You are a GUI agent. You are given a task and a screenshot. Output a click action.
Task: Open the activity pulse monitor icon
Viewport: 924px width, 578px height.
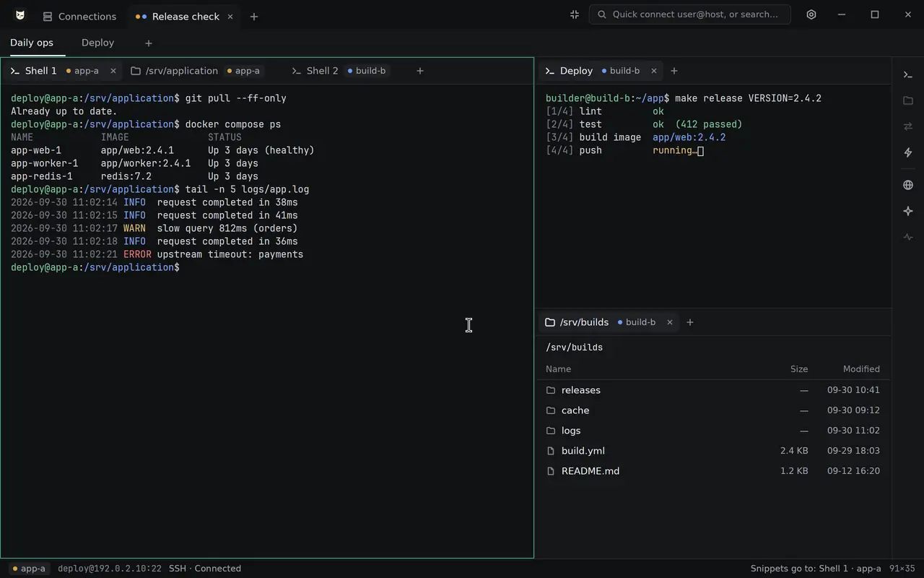[x=908, y=237]
